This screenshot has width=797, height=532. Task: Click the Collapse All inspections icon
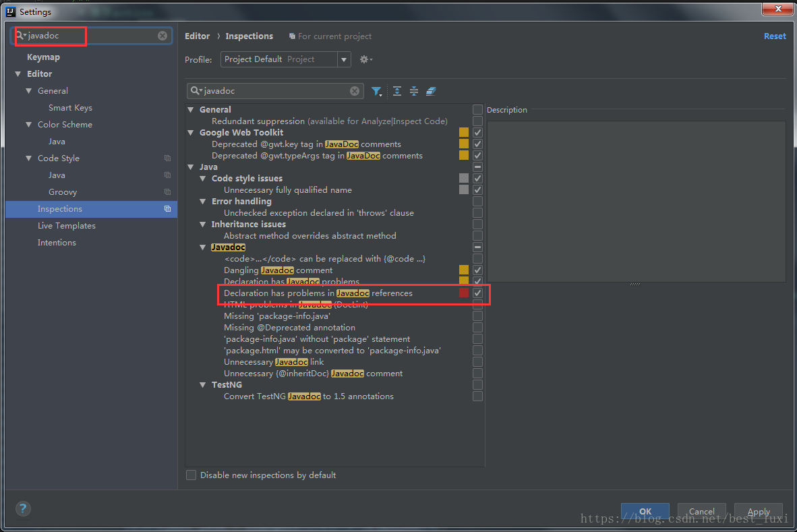414,91
